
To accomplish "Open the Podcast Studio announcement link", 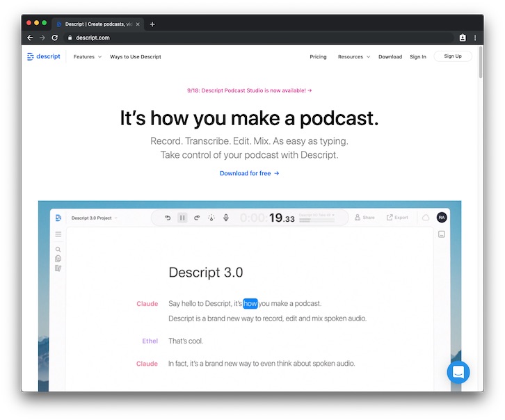I will [x=250, y=90].
